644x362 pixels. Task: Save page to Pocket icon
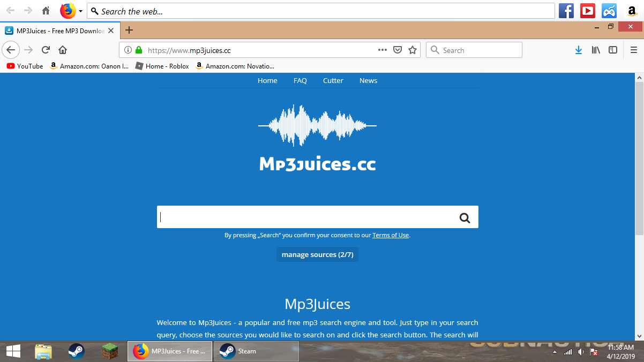tap(398, 50)
